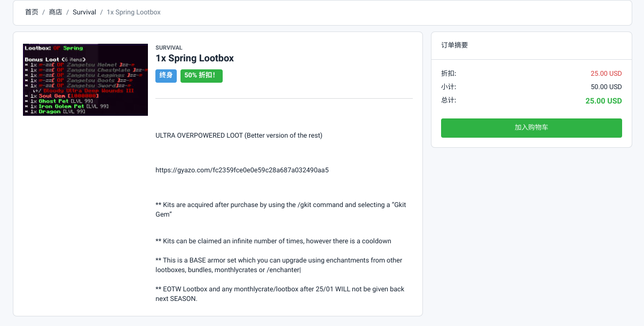644x326 pixels.
Task: Click the green 50% 折扣 badge
Action: (201, 76)
